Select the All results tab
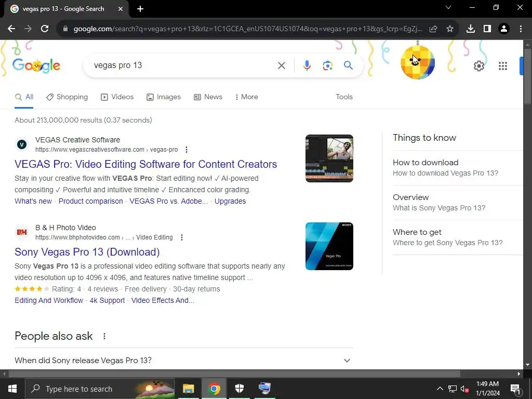Screen dimensions: 532x399 point(24,97)
